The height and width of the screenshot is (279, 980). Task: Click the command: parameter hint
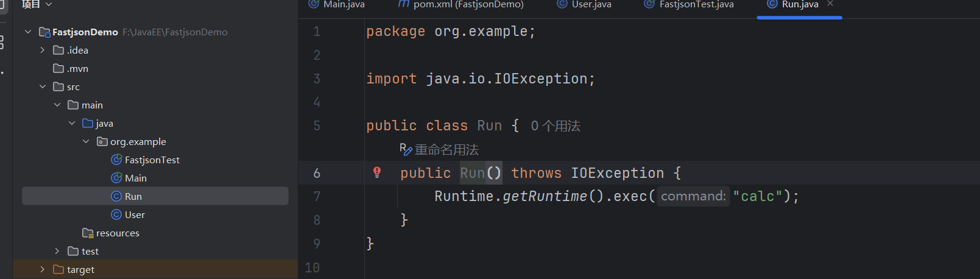pyautogui.click(x=693, y=196)
